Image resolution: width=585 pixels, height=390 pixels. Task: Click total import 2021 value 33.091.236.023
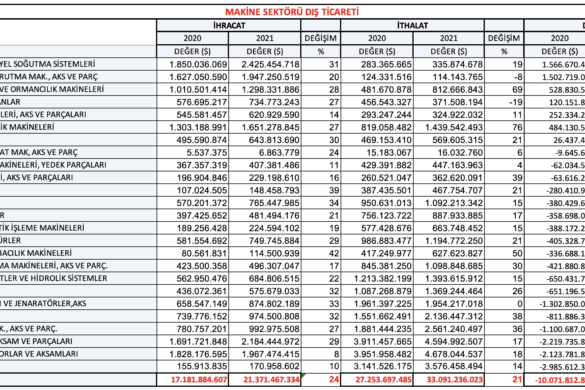pos(449,380)
